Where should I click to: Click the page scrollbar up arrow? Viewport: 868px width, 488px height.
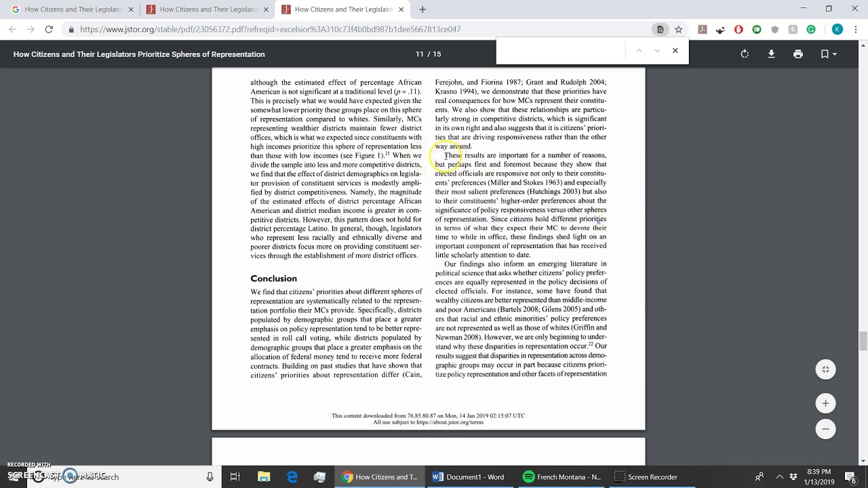tap(863, 44)
